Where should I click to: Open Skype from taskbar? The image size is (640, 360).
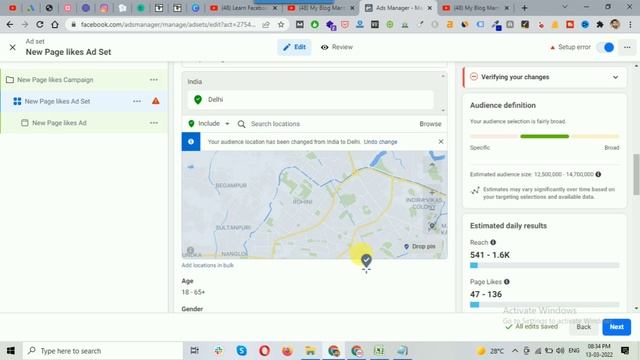241,351
